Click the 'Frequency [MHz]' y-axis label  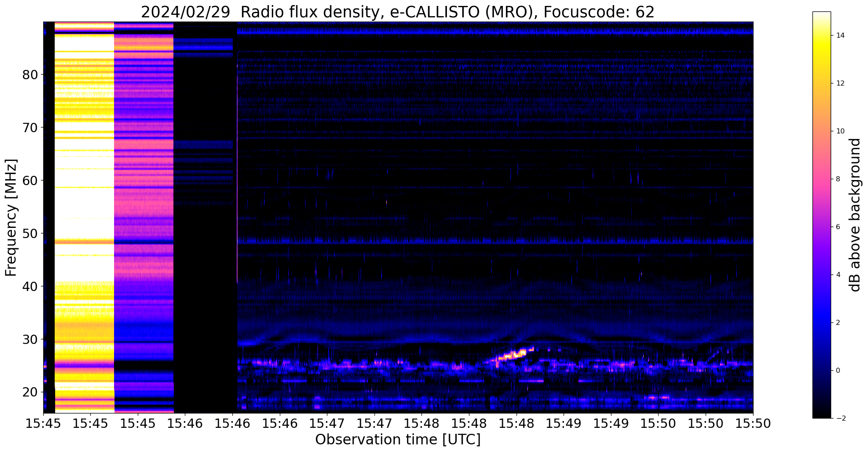pos(11,218)
